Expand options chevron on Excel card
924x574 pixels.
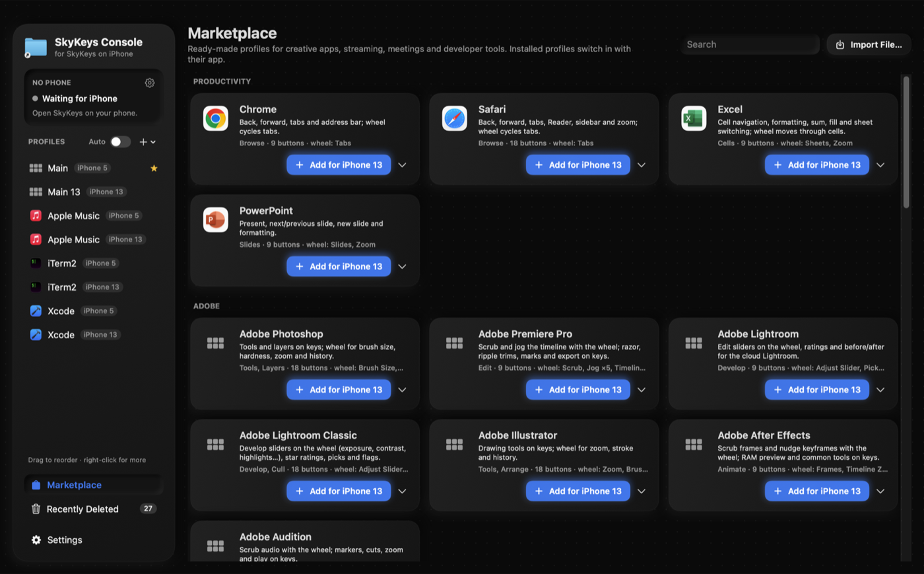click(x=880, y=165)
